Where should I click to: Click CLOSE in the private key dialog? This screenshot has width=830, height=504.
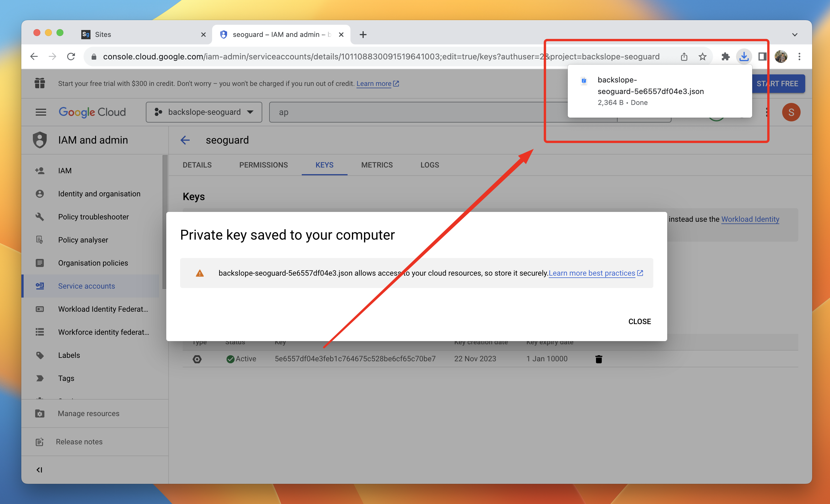click(x=639, y=321)
